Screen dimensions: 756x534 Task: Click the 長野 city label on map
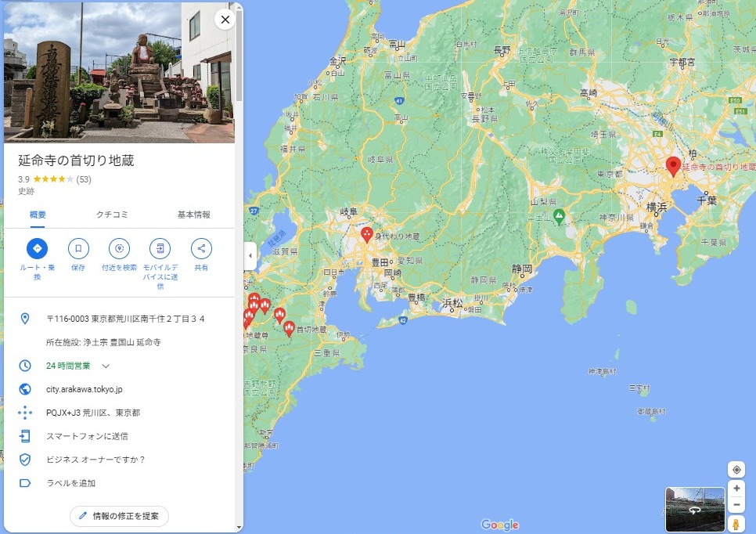pyautogui.click(x=502, y=49)
